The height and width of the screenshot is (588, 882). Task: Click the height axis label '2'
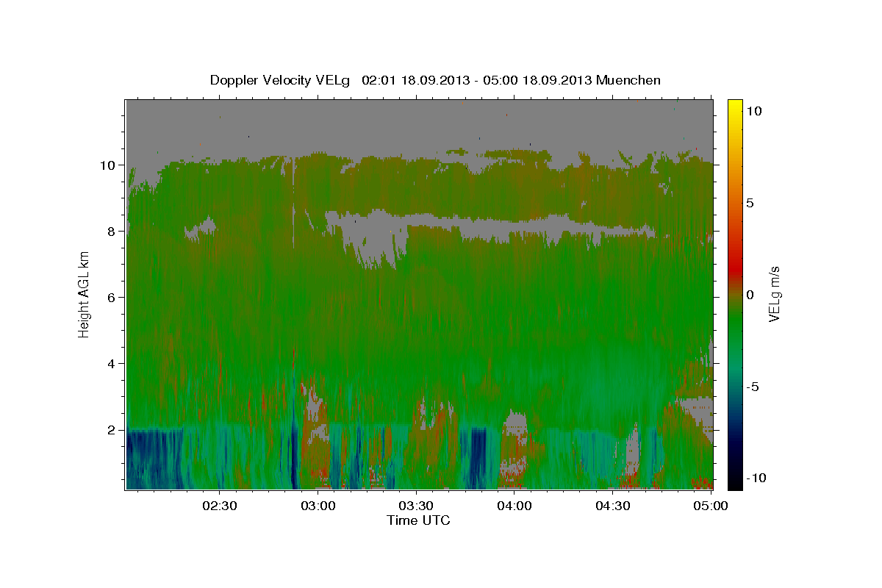tap(112, 430)
